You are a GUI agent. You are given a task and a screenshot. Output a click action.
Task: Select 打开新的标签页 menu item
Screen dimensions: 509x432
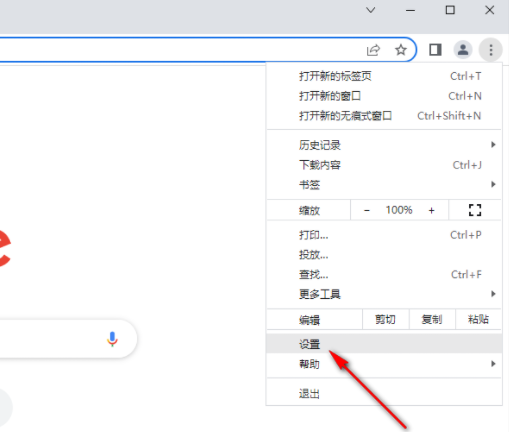[x=384, y=76]
